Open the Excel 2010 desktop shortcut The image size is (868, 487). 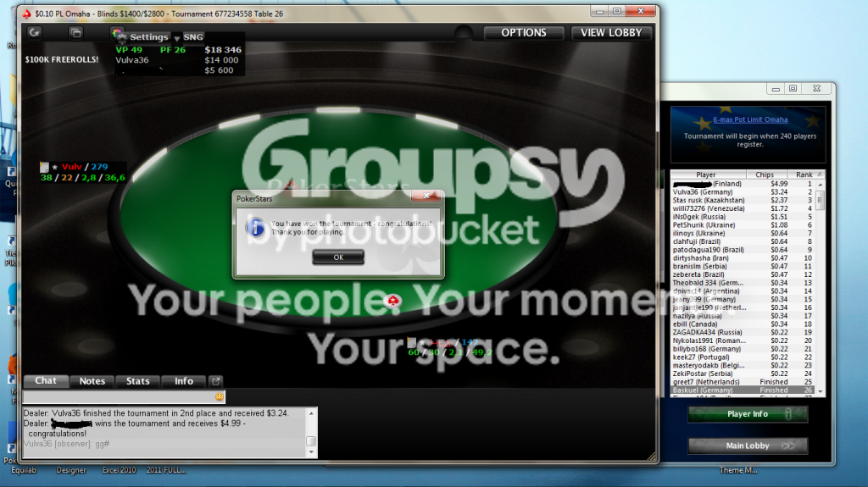click(x=119, y=470)
